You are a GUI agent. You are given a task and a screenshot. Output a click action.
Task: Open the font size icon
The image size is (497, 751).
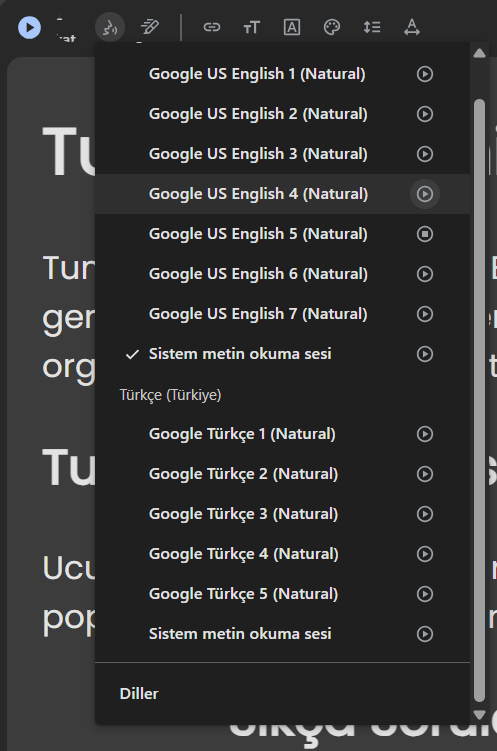(251, 27)
